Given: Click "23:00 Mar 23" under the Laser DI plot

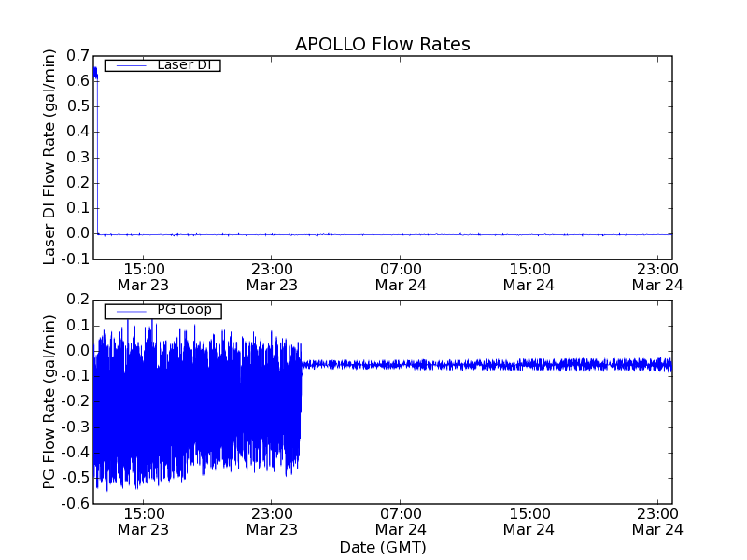Looking at the screenshot, I should coord(272,277).
